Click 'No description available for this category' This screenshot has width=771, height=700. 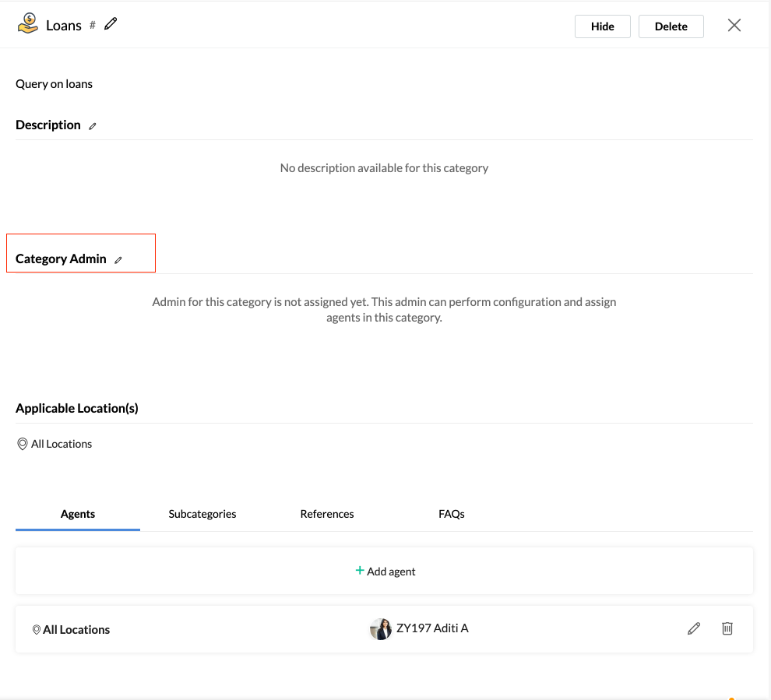[384, 168]
